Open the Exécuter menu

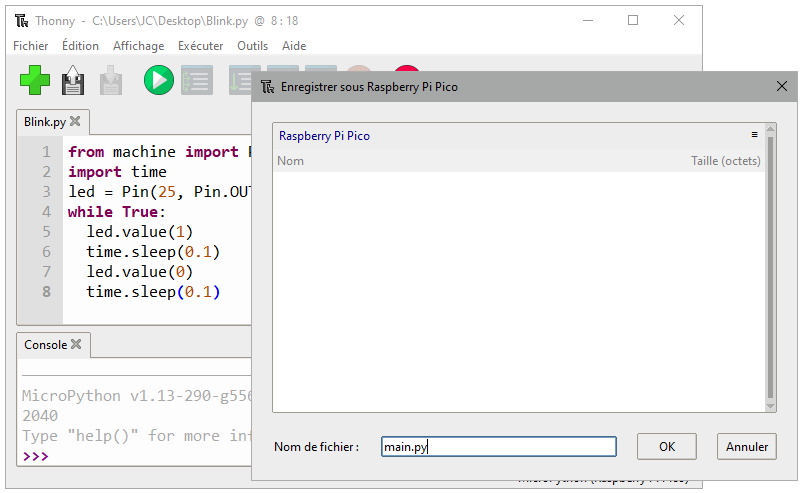(x=201, y=46)
